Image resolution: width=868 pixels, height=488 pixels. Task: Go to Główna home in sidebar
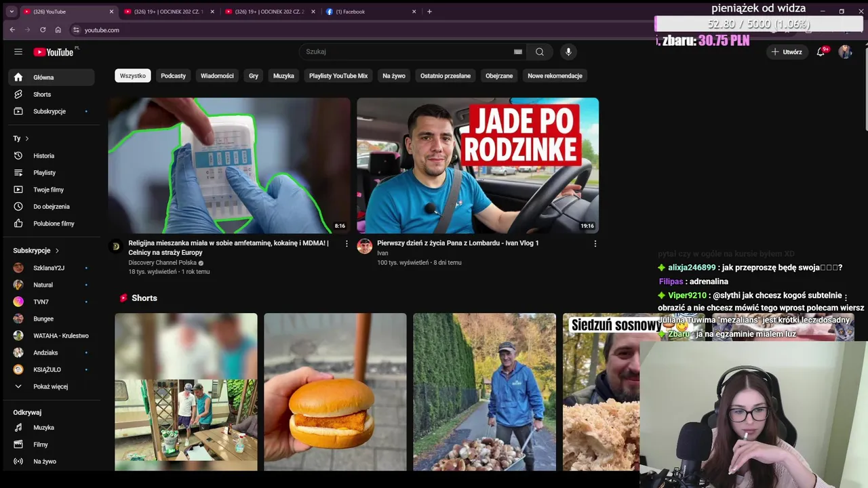(52, 77)
